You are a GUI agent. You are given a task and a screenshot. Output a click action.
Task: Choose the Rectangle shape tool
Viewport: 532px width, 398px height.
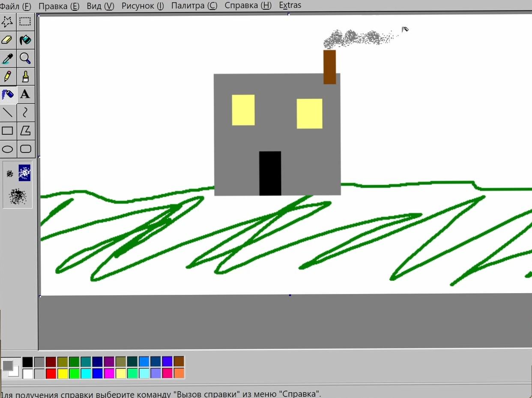click(8, 131)
